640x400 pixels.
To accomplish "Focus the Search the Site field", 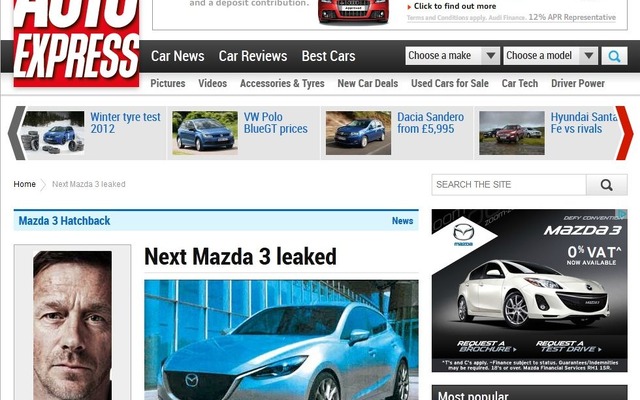I will point(509,185).
